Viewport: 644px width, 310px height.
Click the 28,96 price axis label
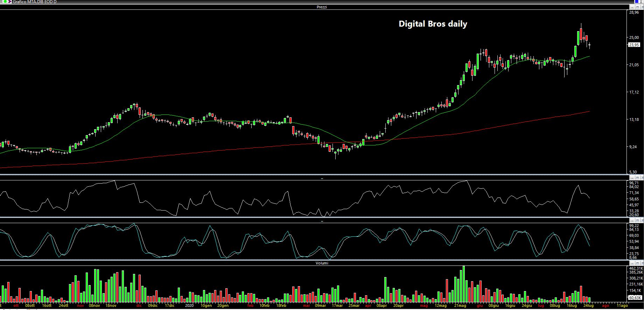pyautogui.click(x=634, y=12)
